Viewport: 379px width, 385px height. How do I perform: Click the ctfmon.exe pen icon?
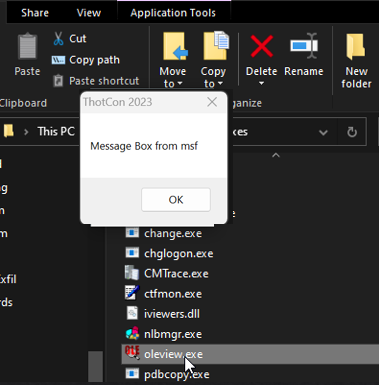pos(132,293)
